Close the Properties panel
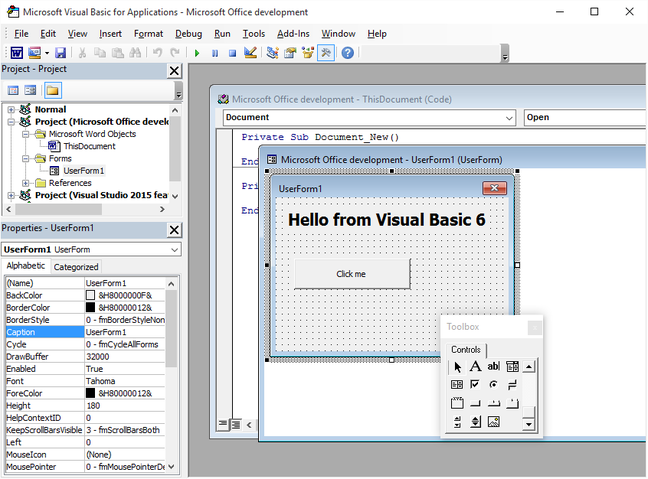The image size is (648, 479). [174, 230]
